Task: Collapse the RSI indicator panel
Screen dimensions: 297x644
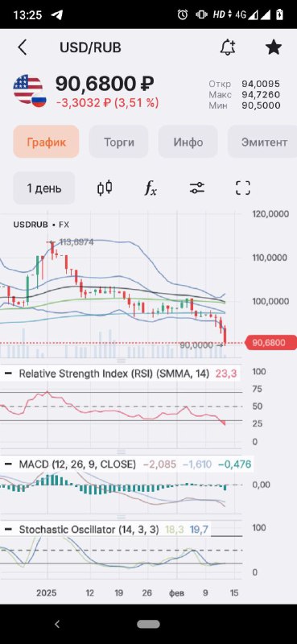Action: click(8, 374)
